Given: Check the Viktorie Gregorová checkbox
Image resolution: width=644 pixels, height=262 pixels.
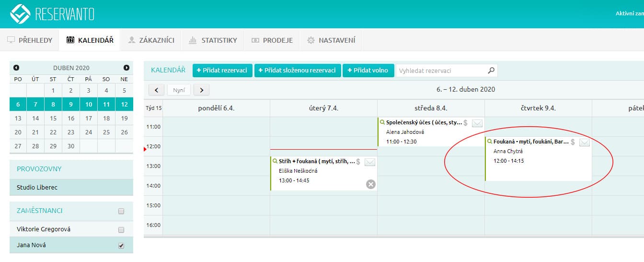Looking at the screenshot, I should point(121,230).
